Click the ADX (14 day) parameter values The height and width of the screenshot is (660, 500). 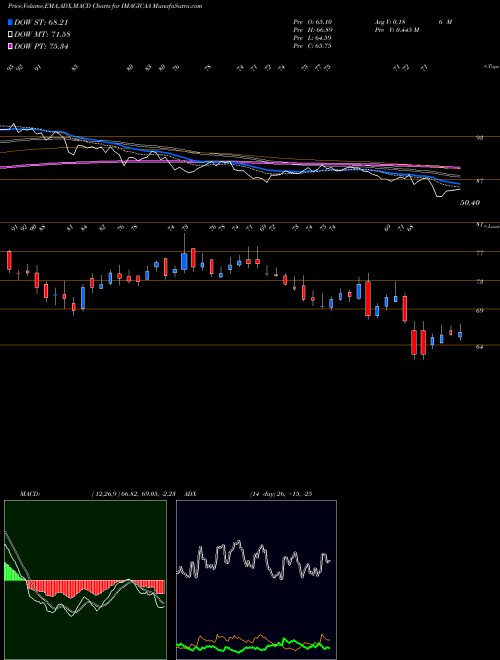tap(280, 493)
